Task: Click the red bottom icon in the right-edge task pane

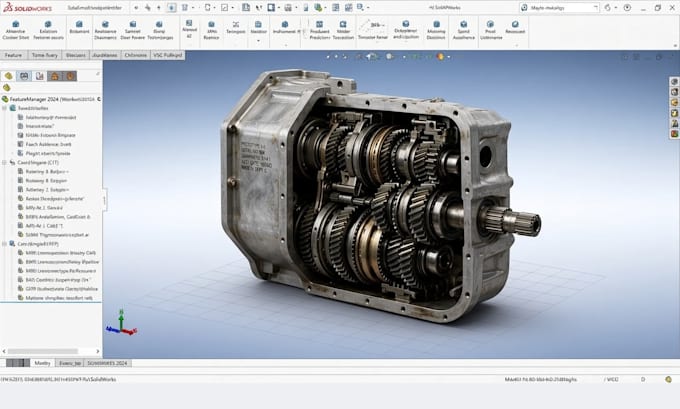Action: [674, 134]
